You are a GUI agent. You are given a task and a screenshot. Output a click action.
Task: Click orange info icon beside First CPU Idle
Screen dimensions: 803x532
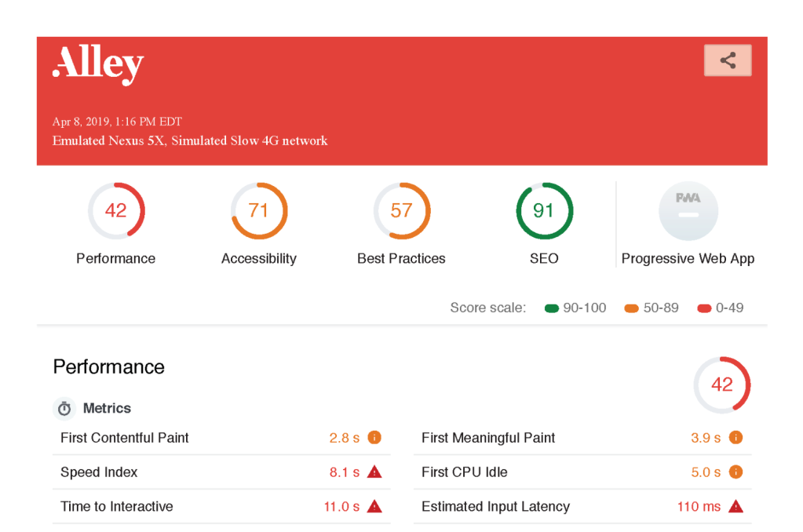tap(736, 472)
